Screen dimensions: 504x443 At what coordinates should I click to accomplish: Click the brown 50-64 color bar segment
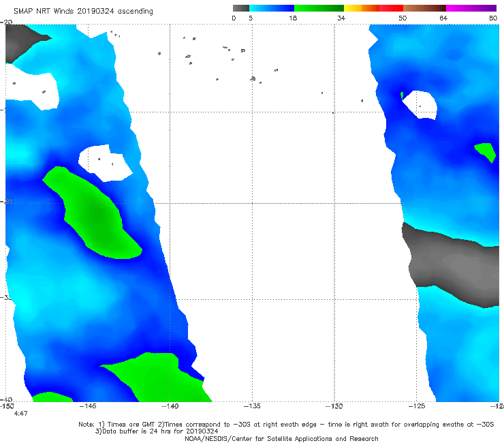point(424,8)
